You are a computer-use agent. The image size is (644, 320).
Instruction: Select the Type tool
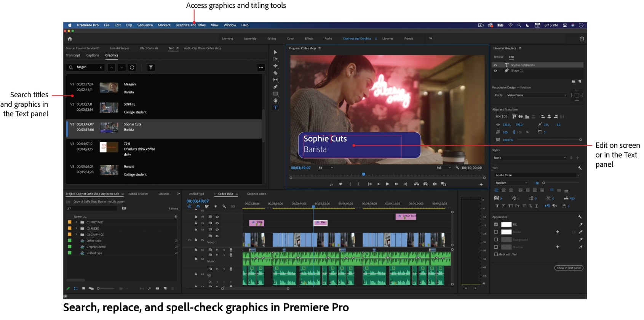coord(275,108)
